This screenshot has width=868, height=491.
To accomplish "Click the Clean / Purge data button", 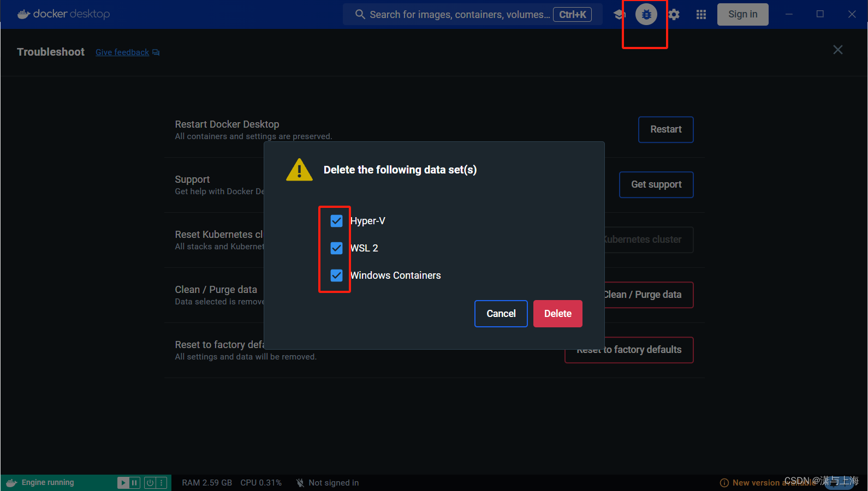I will [649, 295].
